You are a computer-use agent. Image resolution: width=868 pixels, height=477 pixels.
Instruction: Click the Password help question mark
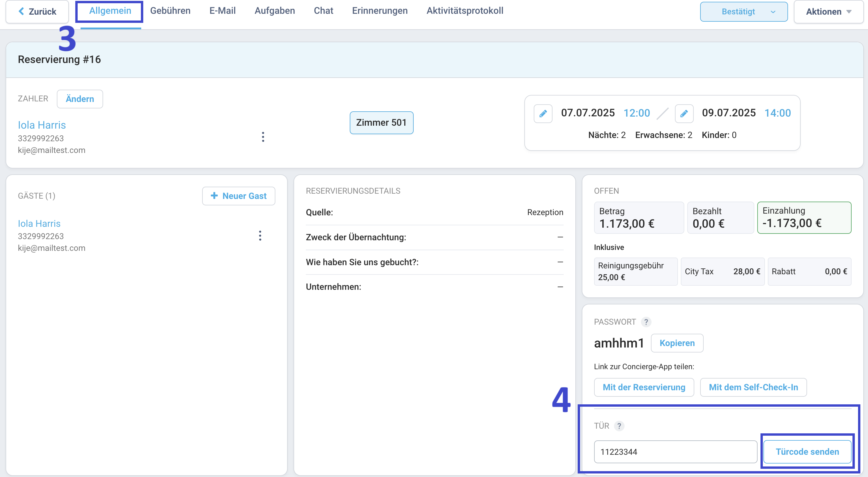click(x=646, y=322)
